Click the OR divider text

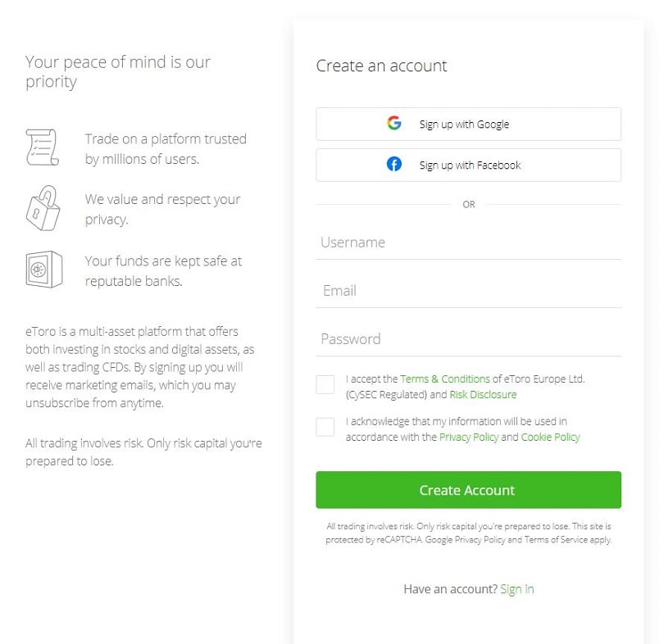point(468,204)
